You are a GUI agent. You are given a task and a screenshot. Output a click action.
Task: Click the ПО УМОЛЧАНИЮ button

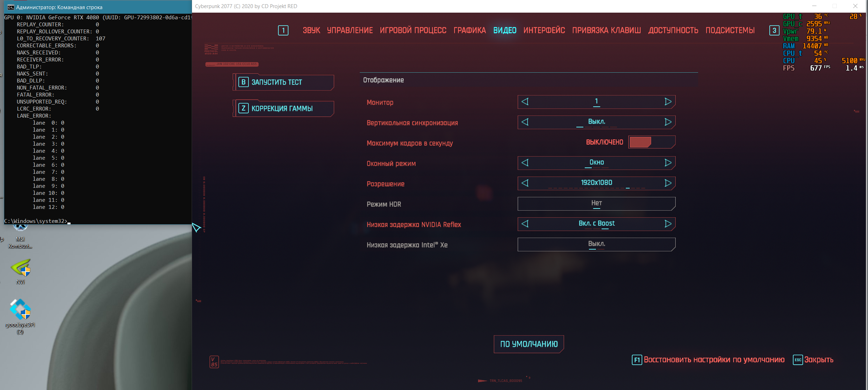pos(529,344)
